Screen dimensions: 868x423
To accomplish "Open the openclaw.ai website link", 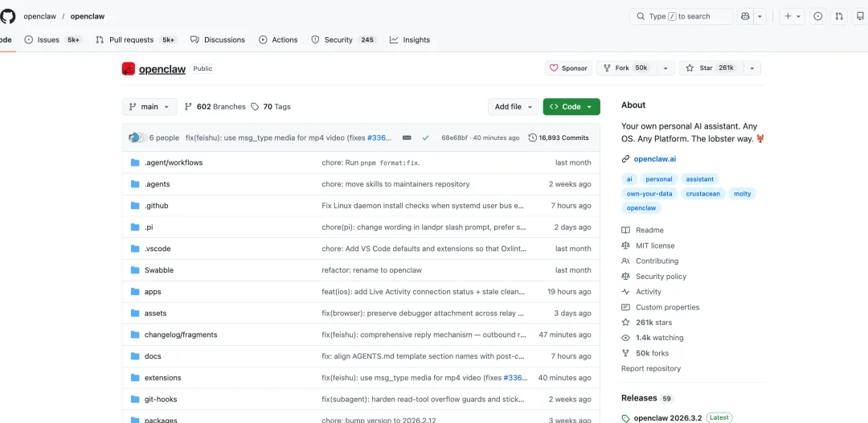I will click(x=655, y=159).
